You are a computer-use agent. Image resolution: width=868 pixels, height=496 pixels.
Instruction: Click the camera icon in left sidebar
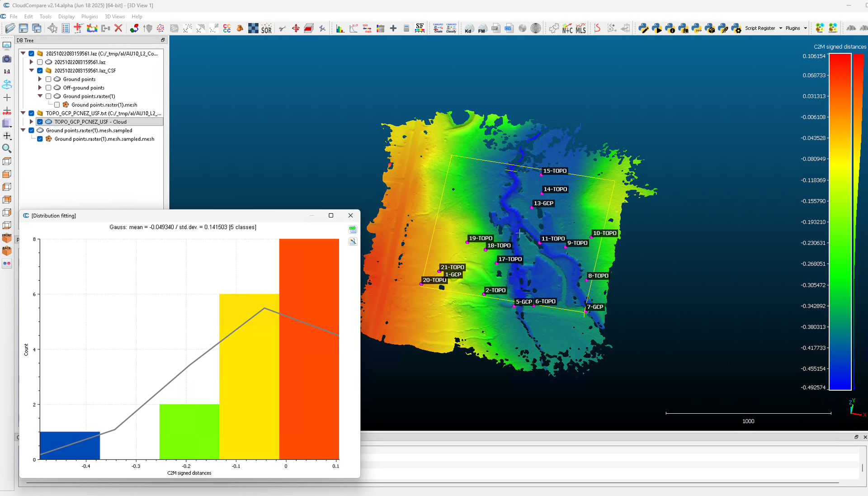tap(7, 59)
